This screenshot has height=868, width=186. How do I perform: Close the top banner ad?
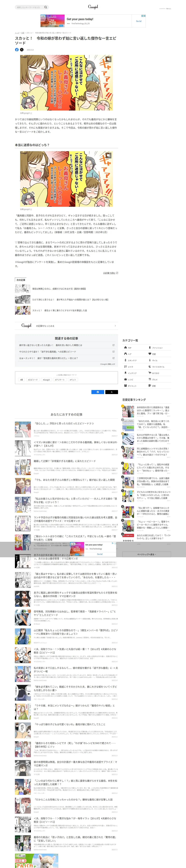[x=144, y=16]
